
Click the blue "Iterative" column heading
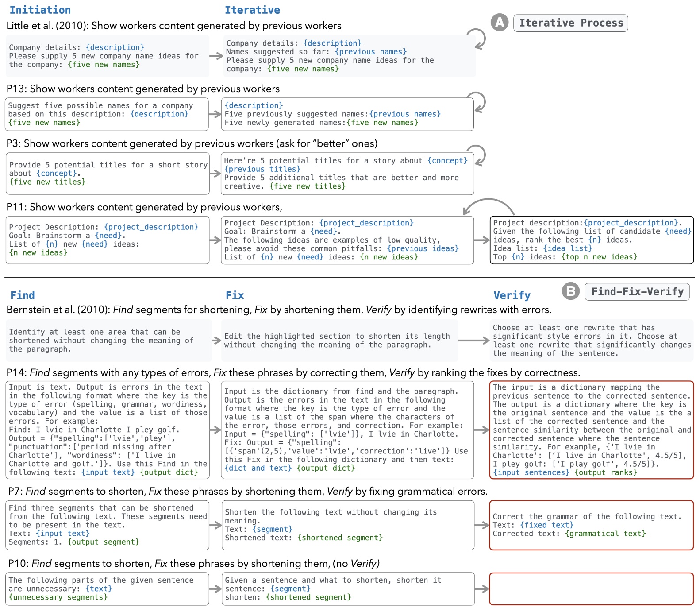[252, 10]
